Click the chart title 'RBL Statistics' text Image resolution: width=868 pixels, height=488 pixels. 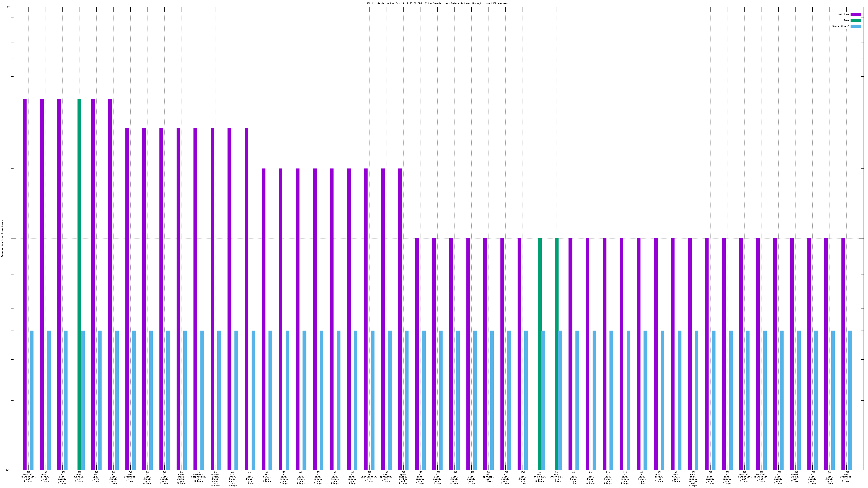[x=376, y=3]
